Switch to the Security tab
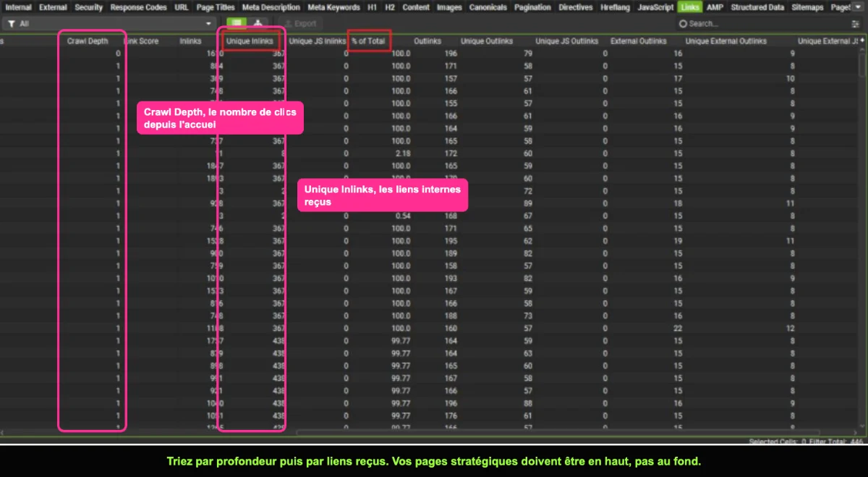 pyautogui.click(x=89, y=7)
